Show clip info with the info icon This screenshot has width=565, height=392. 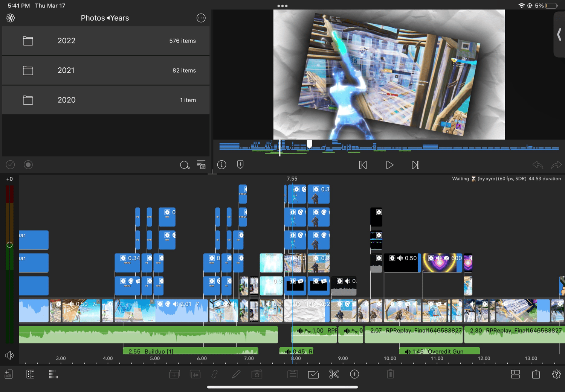click(x=222, y=164)
